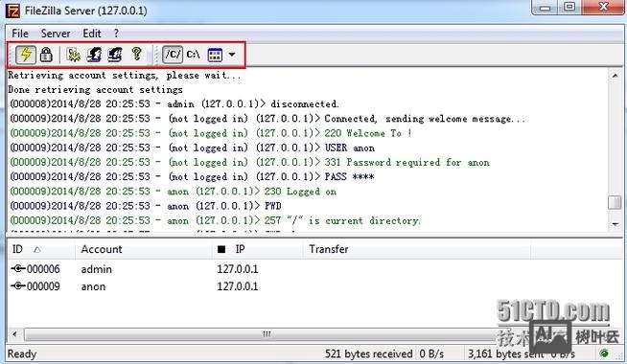The height and width of the screenshot is (364, 627).
Task: Click log scrollbar up arrow
Action: [615, 75]
